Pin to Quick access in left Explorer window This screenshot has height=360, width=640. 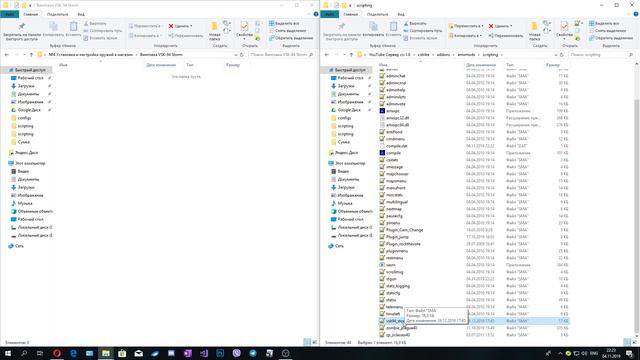point(22,31)
